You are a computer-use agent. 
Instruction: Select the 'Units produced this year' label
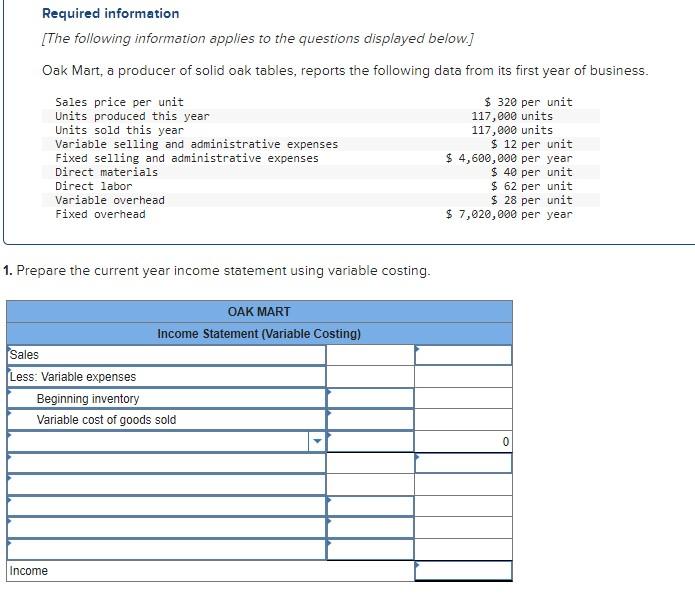pyautogui.click(x=132, y=116)
